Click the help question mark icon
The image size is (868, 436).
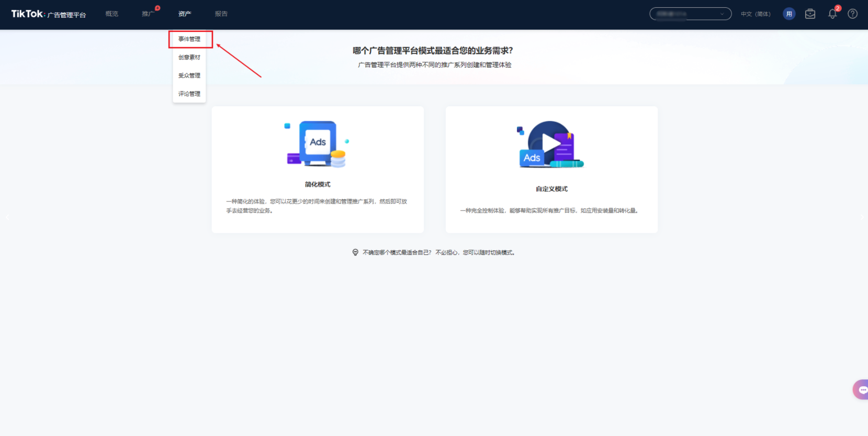(852, 14)
